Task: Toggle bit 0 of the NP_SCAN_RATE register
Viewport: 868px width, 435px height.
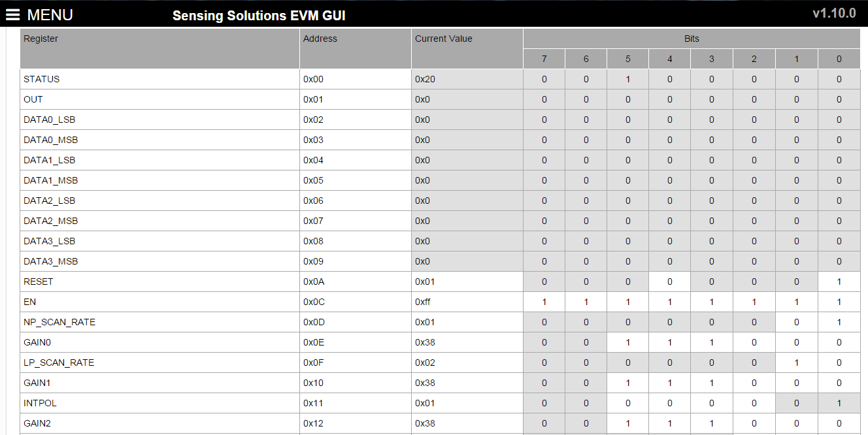Action: tap(839, 322)
